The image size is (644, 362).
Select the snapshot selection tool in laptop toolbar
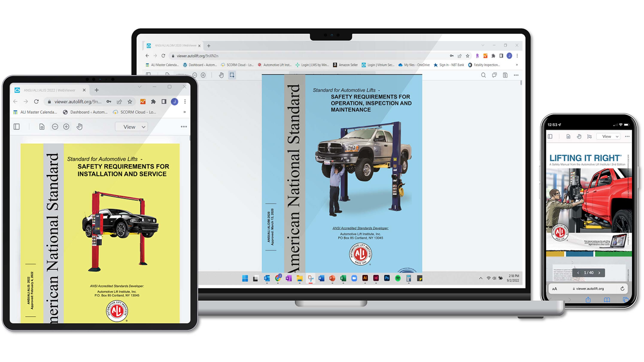pyautogui.click(x=232, y=75)
